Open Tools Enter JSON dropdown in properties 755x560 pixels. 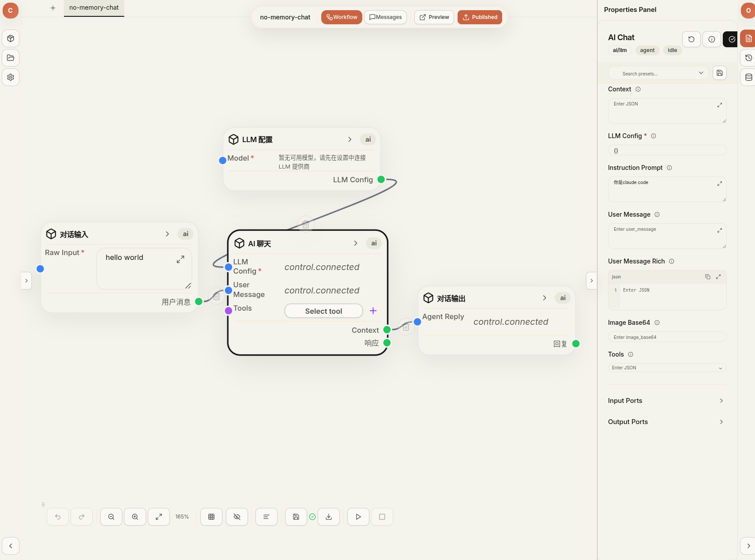pos(667,368)
